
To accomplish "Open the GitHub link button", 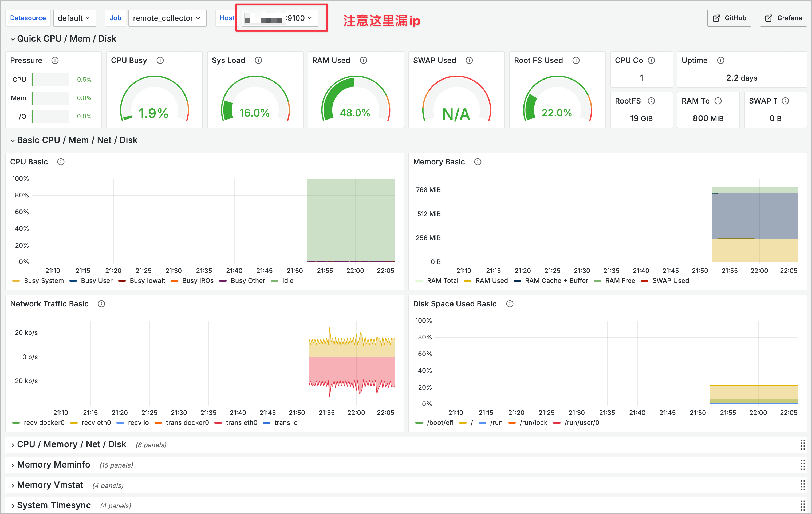I will pos(729,18).
